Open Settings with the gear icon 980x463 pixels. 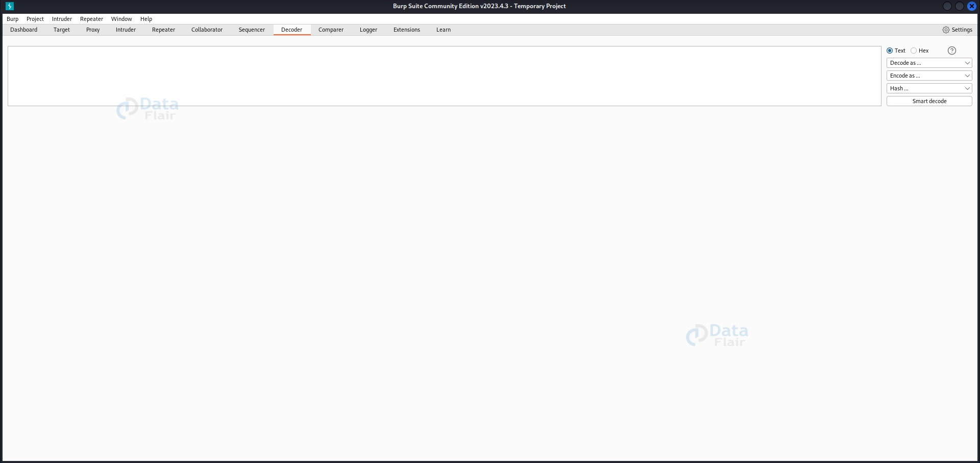946,30
